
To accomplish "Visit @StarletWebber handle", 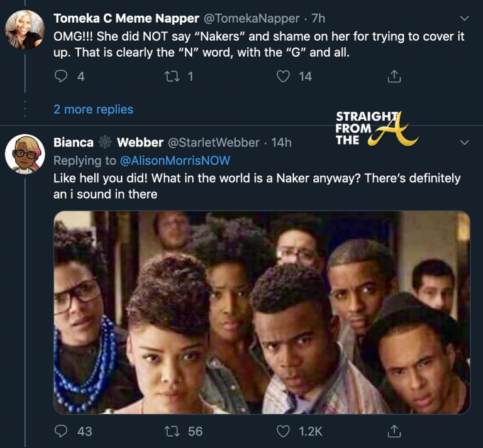I will (214, 143).
